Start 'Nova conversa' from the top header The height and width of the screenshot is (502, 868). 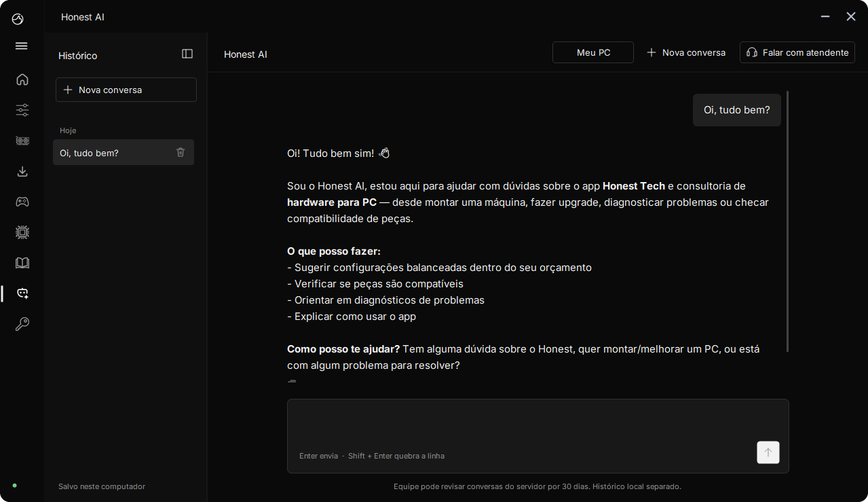[686, 52]
